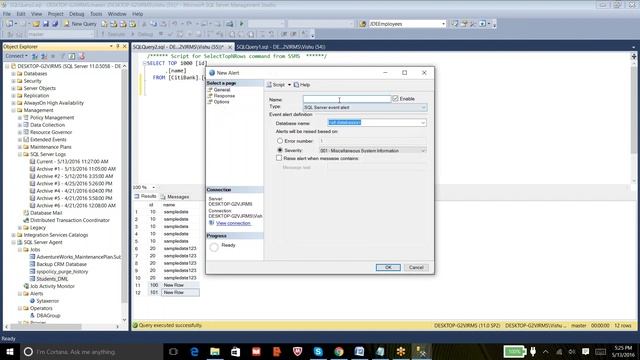Viewport: 640px width, 360px height.
Task: Click the Cortana search box
Action: click(x=91, y=351)
